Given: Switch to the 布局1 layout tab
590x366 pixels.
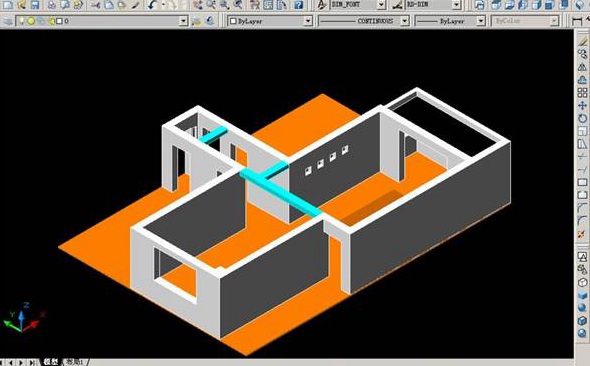Looking at the screenshot, I should coord(75,362).
